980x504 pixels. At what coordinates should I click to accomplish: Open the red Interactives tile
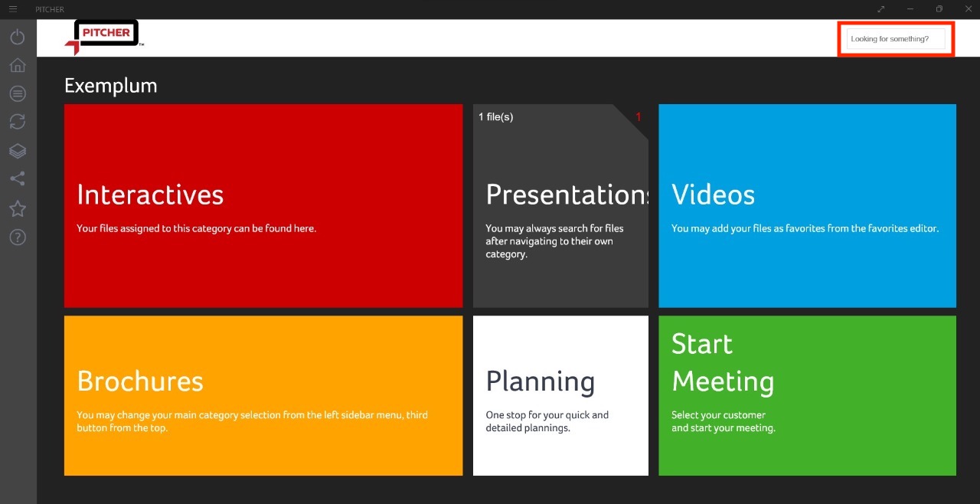click(263, 205)
